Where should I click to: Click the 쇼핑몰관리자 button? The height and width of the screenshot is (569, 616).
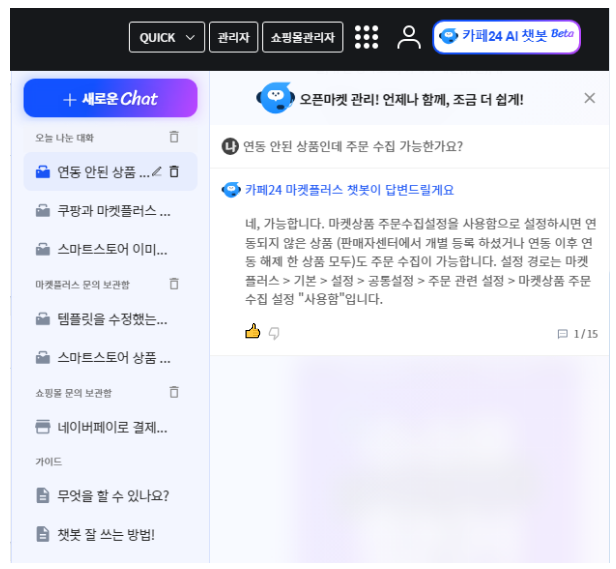click(302, 37)
